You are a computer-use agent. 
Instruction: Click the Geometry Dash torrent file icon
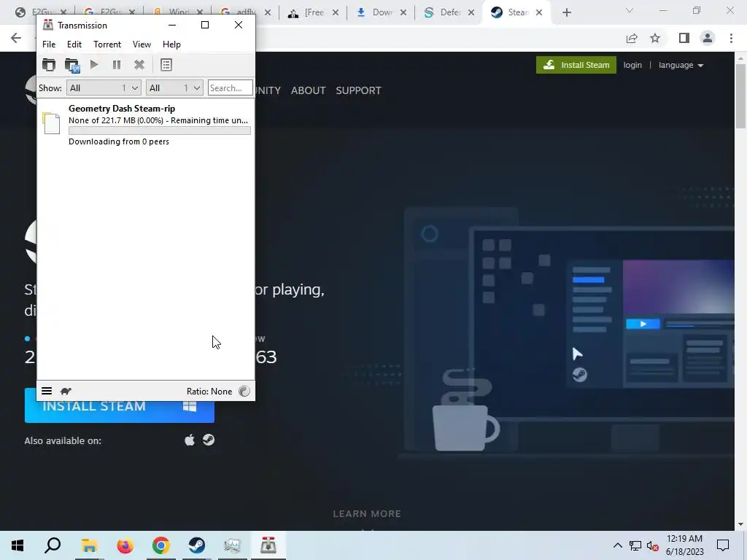coord(51,123)
